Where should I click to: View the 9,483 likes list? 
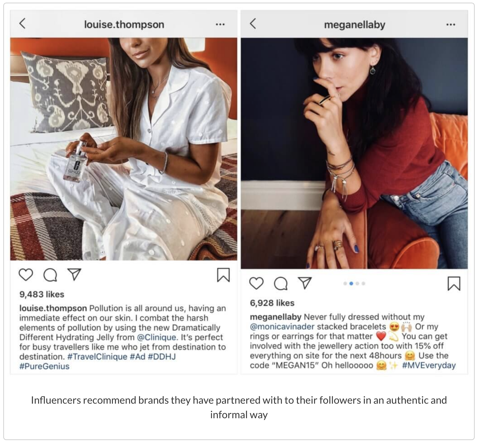click(42, 294)
